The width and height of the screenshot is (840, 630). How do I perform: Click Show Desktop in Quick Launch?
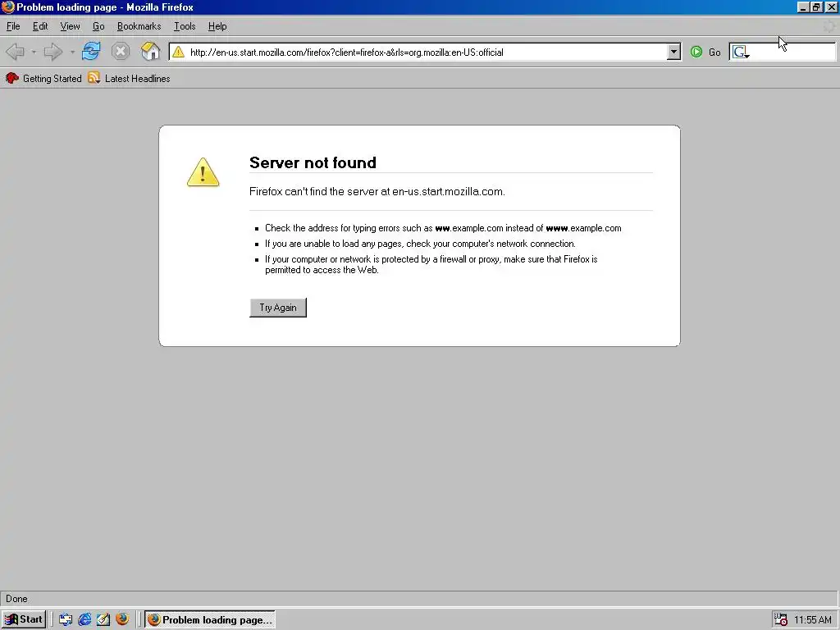pos(66,619)
